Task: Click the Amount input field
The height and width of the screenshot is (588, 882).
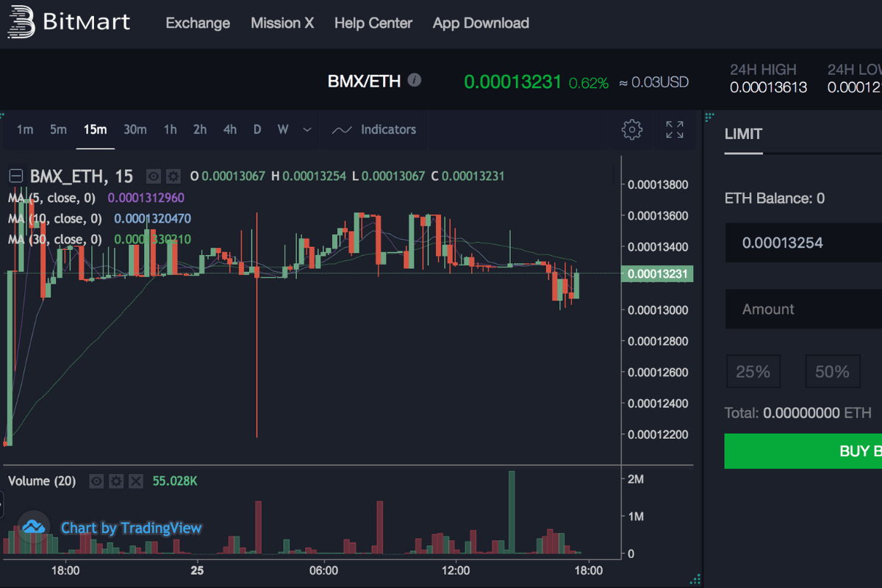Action: [803, 309]
